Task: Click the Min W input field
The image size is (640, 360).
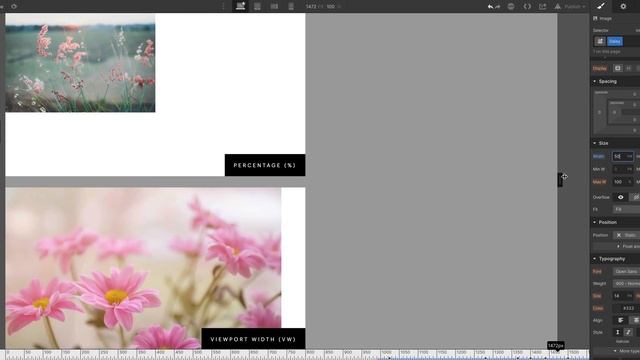Action: (622, 169)
